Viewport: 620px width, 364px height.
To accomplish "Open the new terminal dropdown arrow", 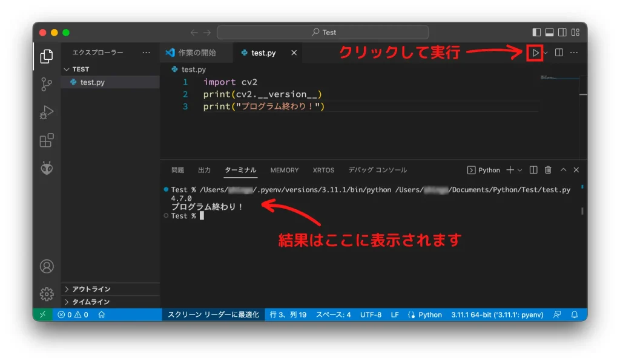I will 520,171.
